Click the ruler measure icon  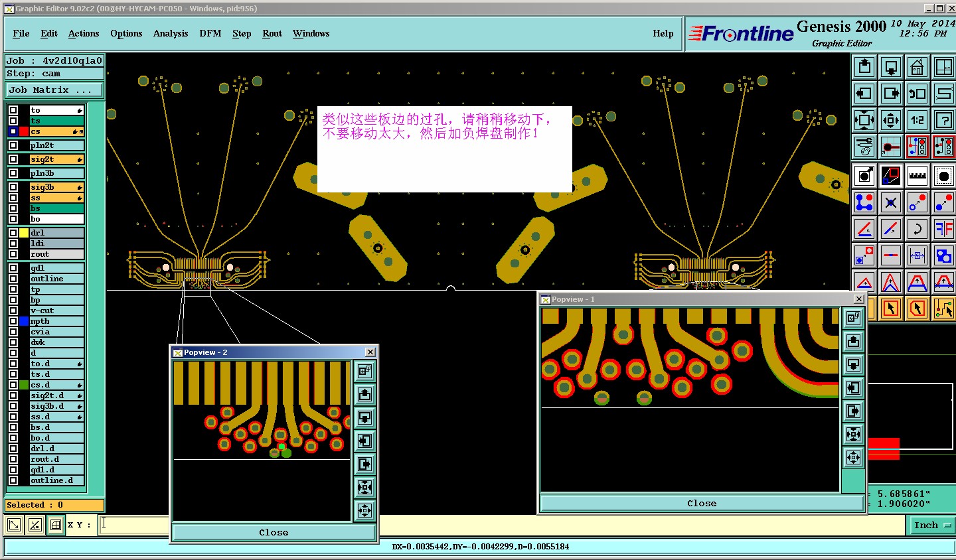[917, 176]
